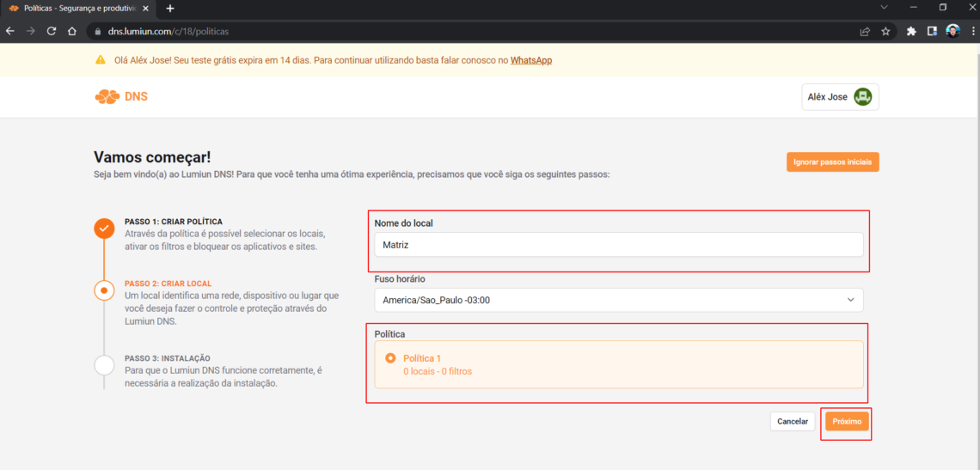
Task: Open the browser extensions puzzle icon
Action: pos(911,31)
